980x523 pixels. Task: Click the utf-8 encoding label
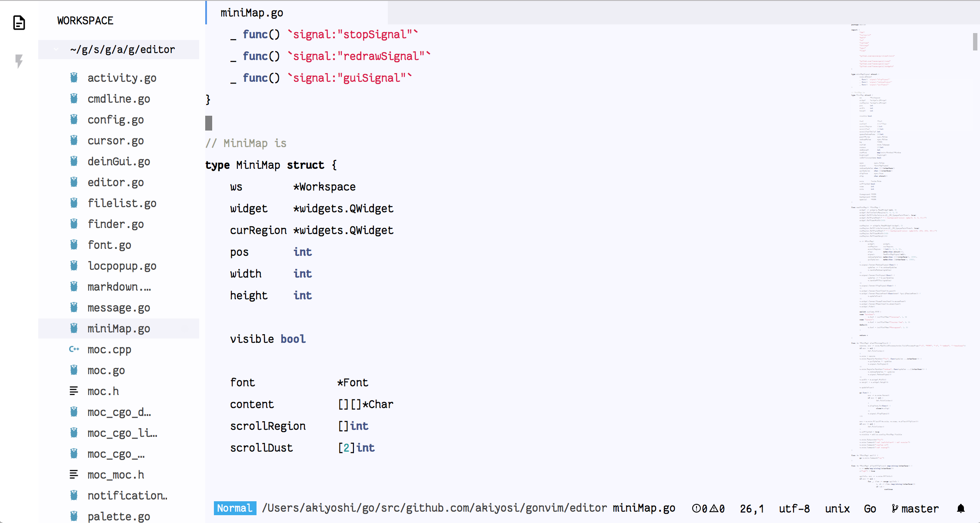(794, 508)
